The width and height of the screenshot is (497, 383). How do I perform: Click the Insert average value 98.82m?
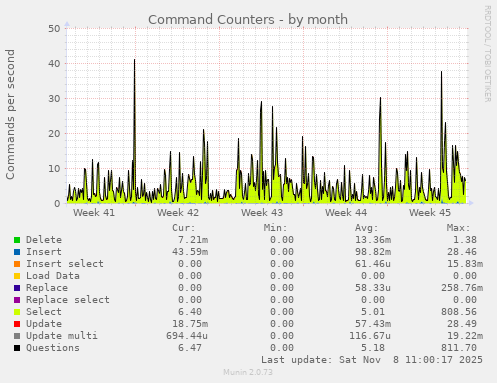[373, 252]
